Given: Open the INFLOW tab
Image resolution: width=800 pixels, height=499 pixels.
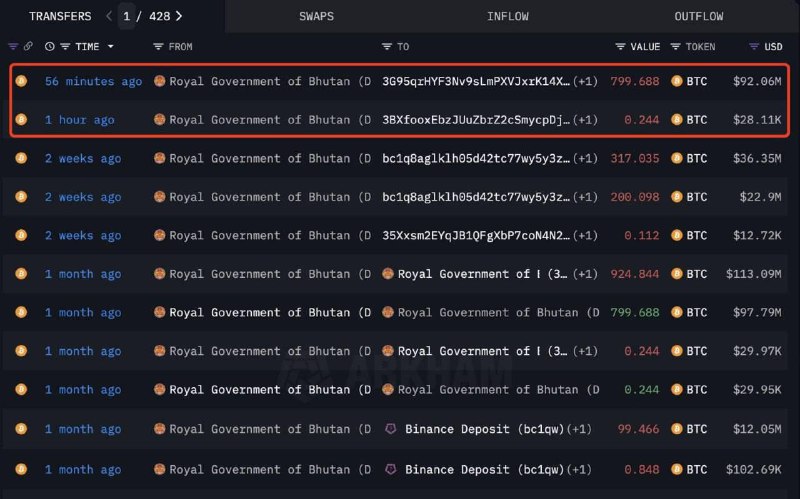Looking at the screenshot, I should tap(508, 16).
